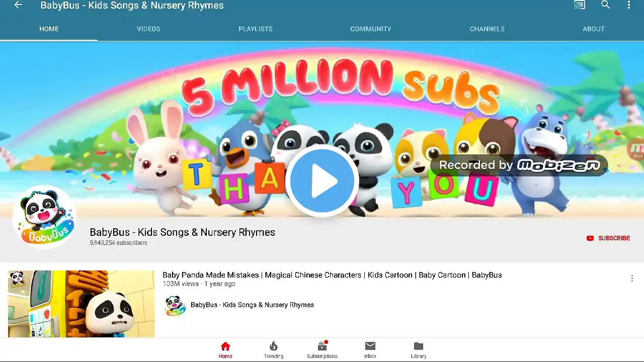Viewport: 644px width, 362px height.
Task: Open Subscriptions in bottom bar
Action: (x=322, y=350)
